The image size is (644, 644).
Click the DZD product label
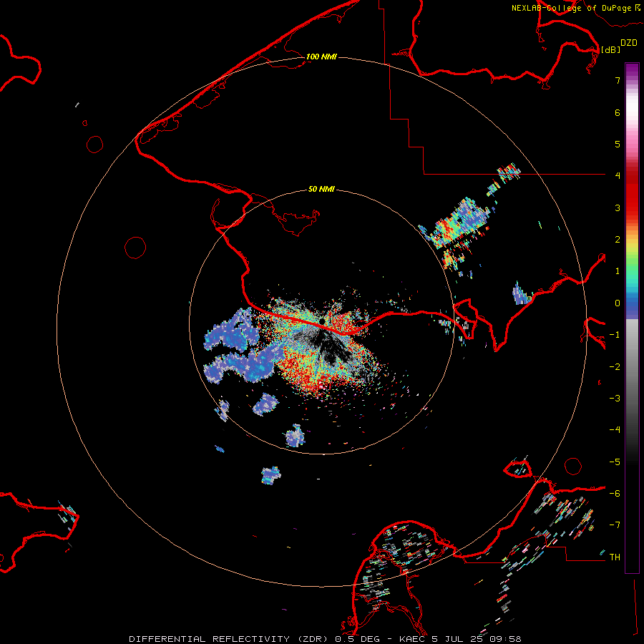(x=629, y=43)
